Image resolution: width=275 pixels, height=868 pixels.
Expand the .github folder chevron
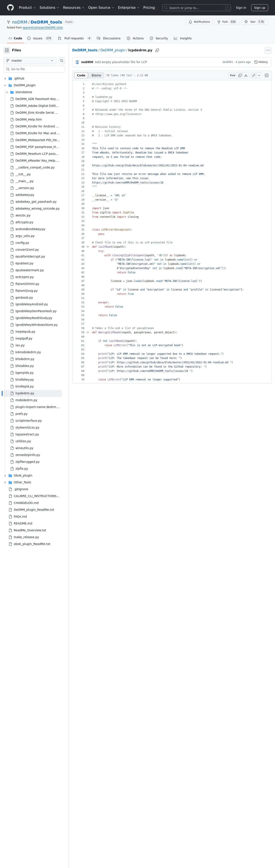[5, 79]
